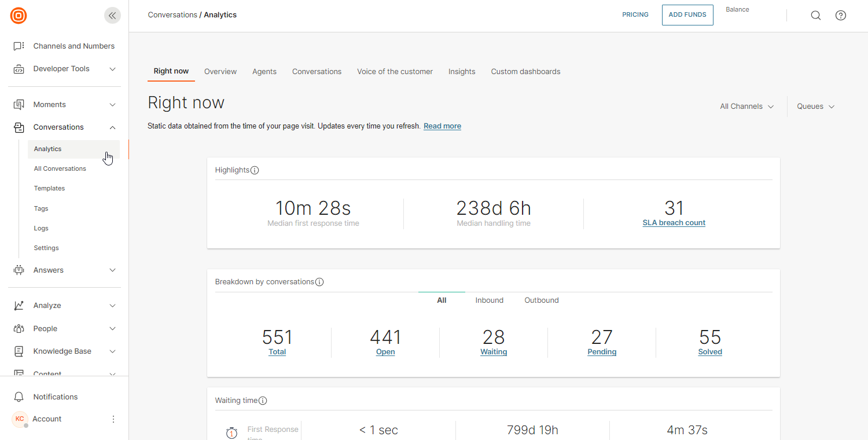
Task: Click the Infobip logo icon
Action: point(19,16)
